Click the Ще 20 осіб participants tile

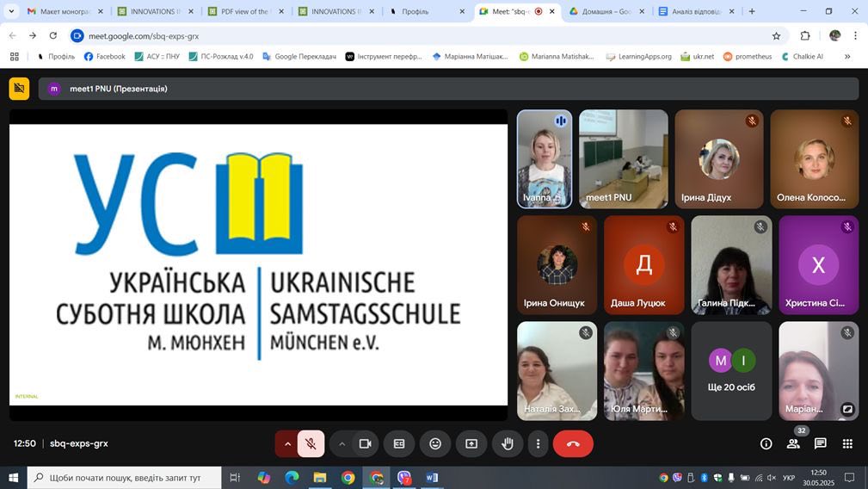point(731,370)
